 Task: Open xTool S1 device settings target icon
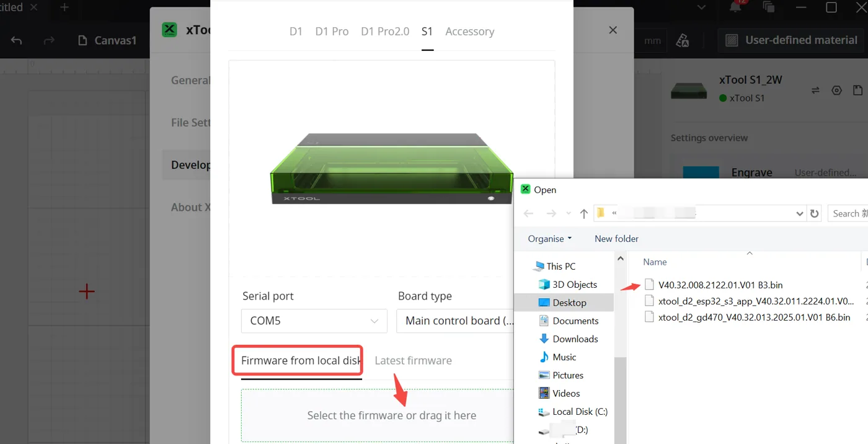[836, 91]
